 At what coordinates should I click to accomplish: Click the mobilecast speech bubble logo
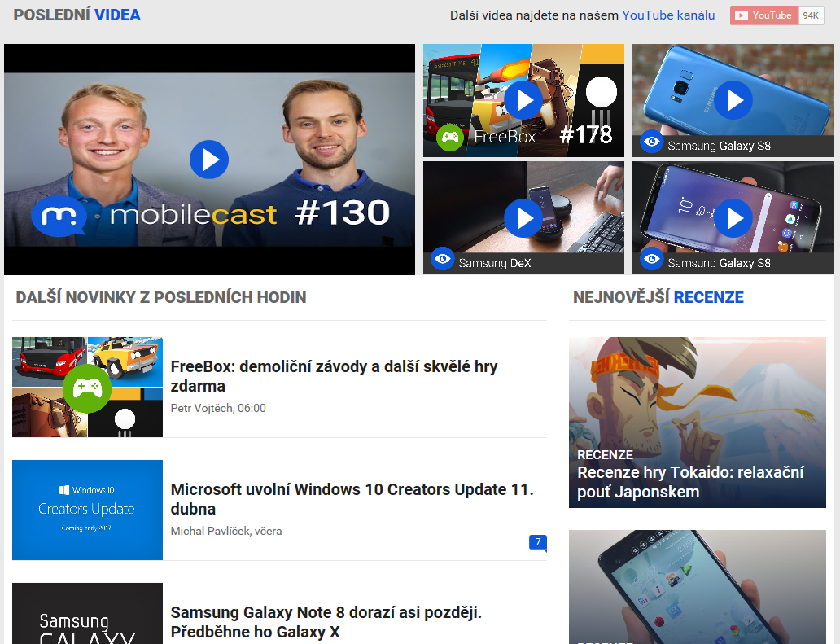pos(58,217)
